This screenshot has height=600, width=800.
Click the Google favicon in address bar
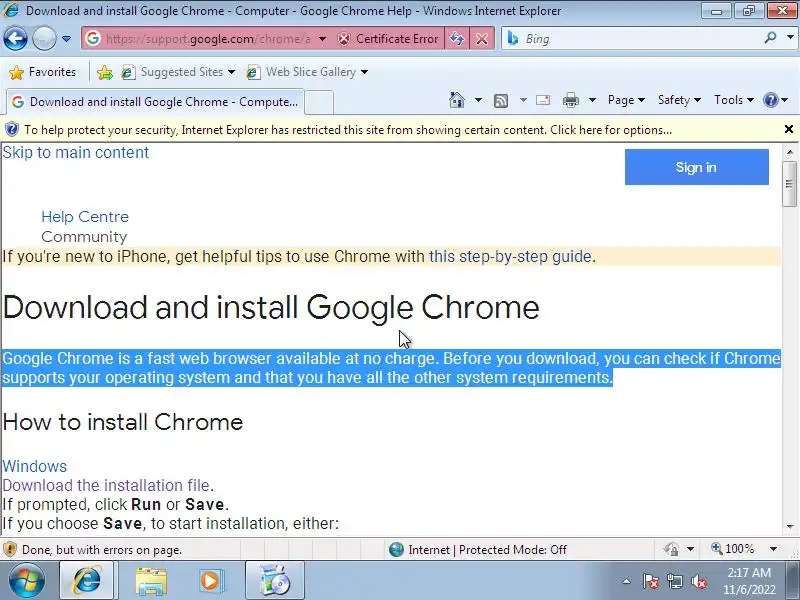(92, 38)
